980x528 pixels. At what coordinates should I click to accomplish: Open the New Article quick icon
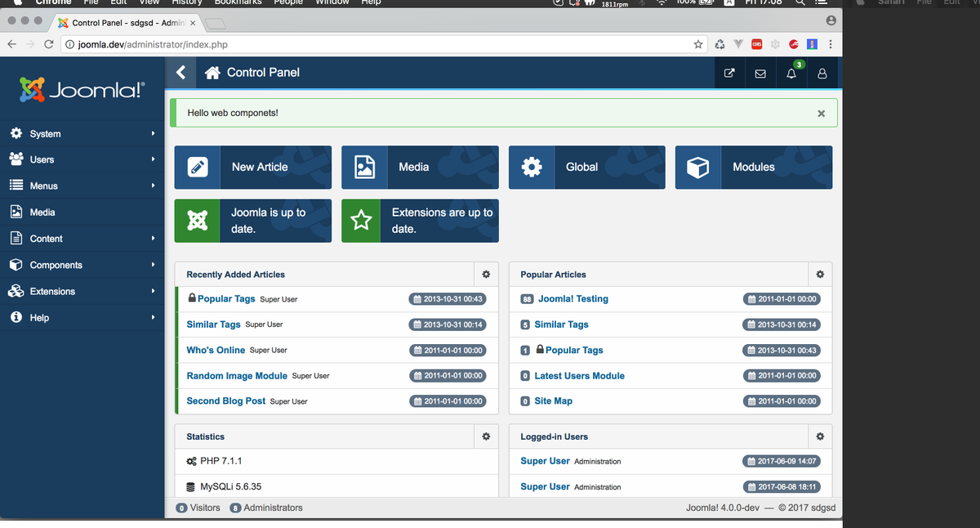[x=253, y=167]
